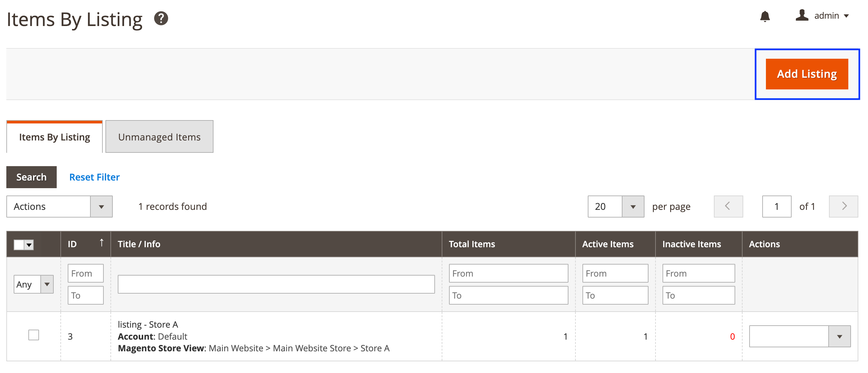Go to previous page with the left chevron
Viewport: 868px width, 373px height.
coord(728,207)
